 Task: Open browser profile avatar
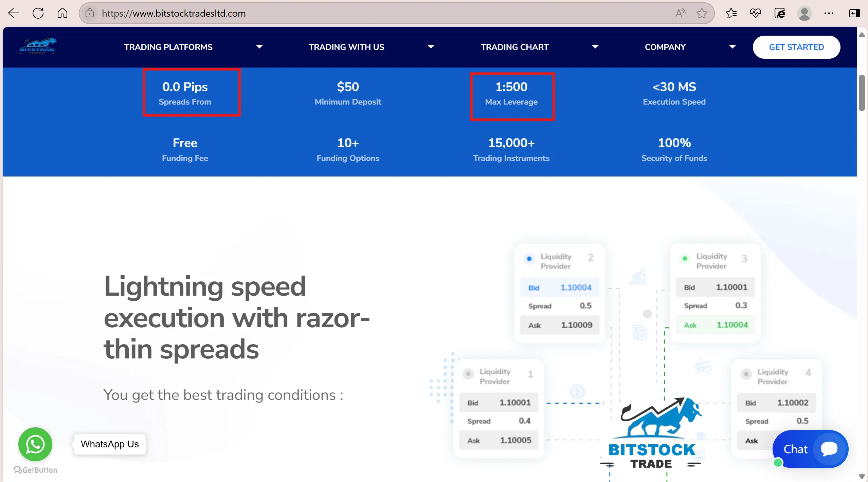804,13
